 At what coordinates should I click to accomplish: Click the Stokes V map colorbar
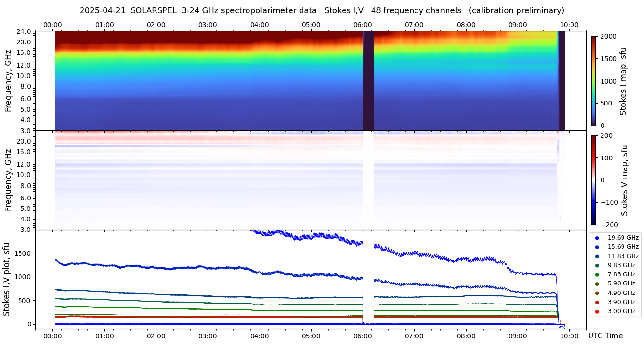(593, 179)
